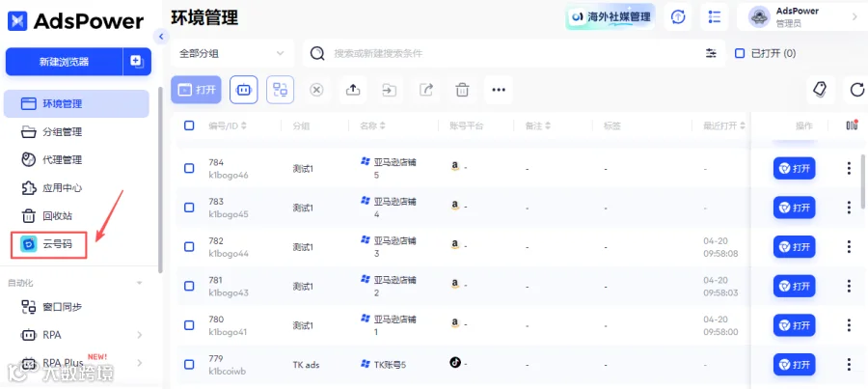
Task: Click the search filter sliders icon
Action: pyautogui.click(x=711, y=53)
